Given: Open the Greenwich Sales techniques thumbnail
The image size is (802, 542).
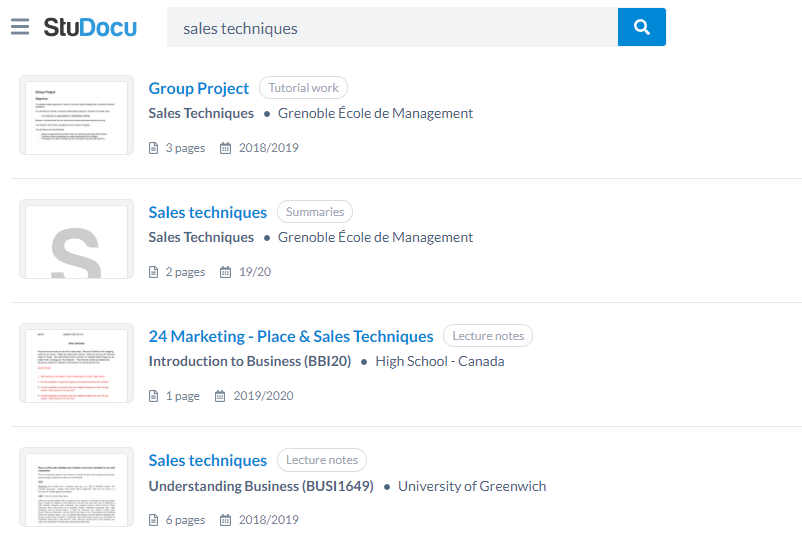Looking at the screenshot, I should pos(76,487).
